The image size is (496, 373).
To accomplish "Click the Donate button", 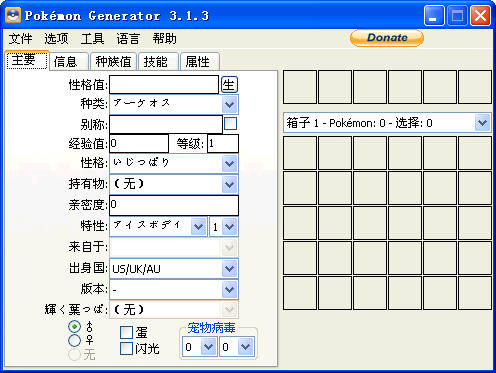I will coord(387,38).
